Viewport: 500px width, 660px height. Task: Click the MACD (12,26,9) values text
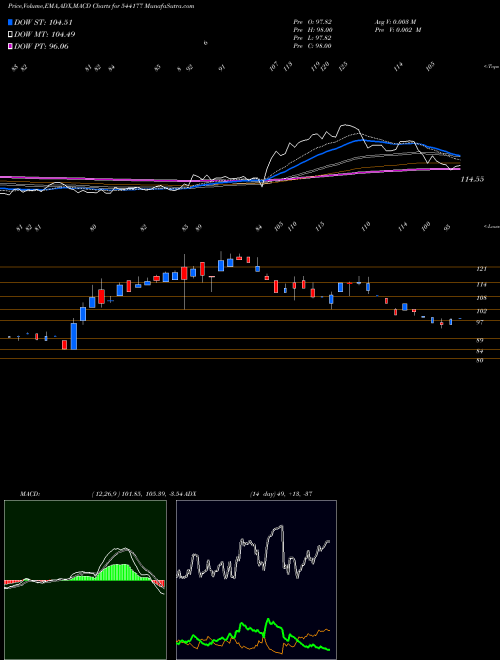click(138, 493)
